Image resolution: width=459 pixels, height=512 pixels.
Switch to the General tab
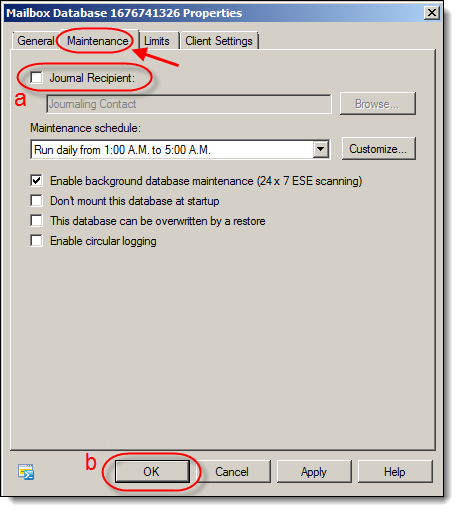35,41
